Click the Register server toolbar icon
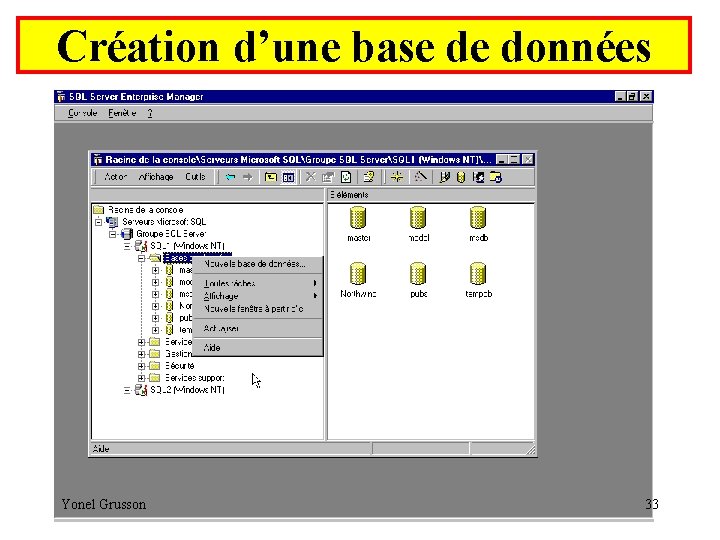Image resolution: width=720 pixels, height=540 pixels. pyautogui.click(x=444, y=177)
